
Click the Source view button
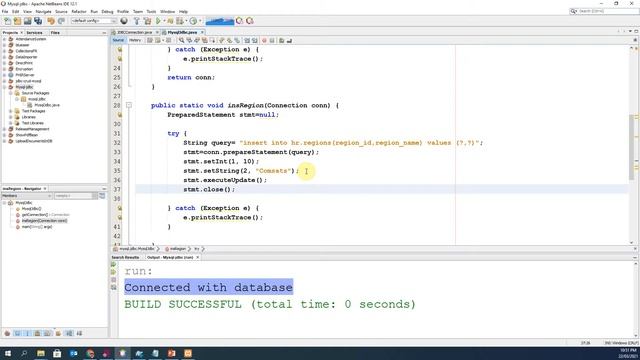(x=118, y=40)
